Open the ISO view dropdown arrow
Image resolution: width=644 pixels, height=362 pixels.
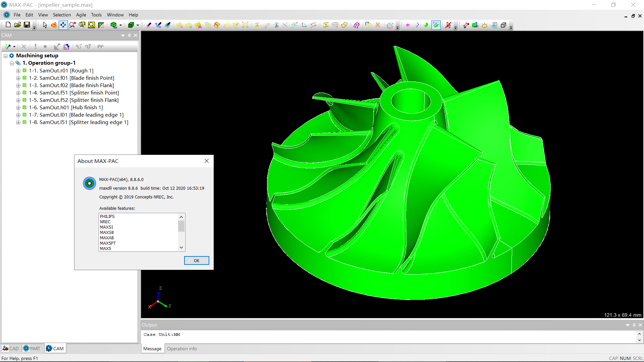click(120, 25)
